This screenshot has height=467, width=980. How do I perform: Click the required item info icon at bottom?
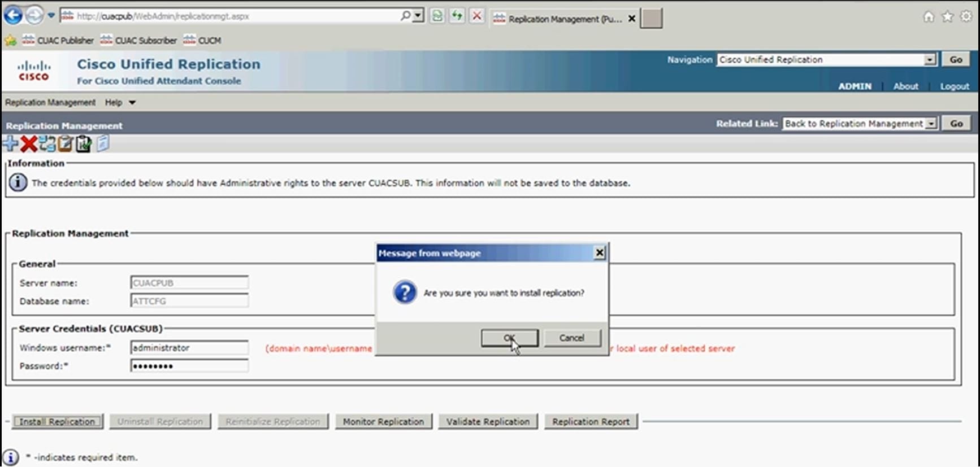click(x=11, y=457)
